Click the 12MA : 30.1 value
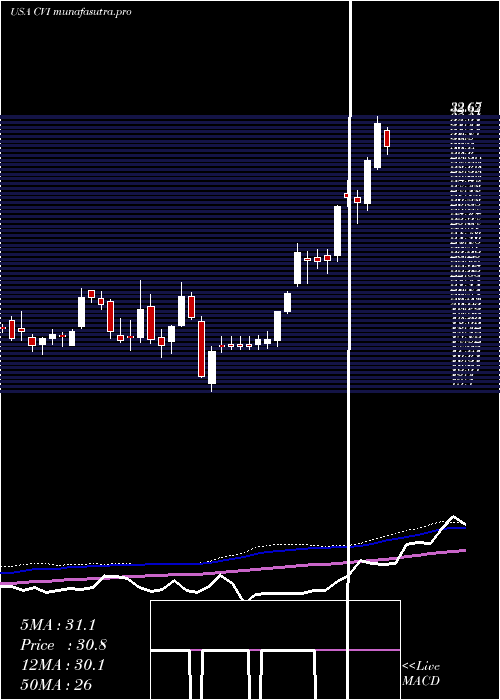Image resolution: width=500 pixels, height=700 pixels. [x=62, y=665]
